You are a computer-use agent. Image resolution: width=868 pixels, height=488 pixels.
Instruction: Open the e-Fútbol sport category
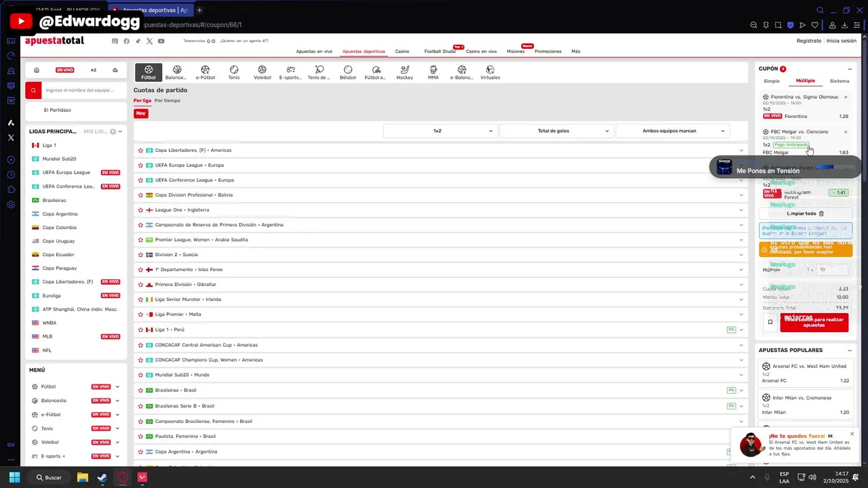click(205, 73)
